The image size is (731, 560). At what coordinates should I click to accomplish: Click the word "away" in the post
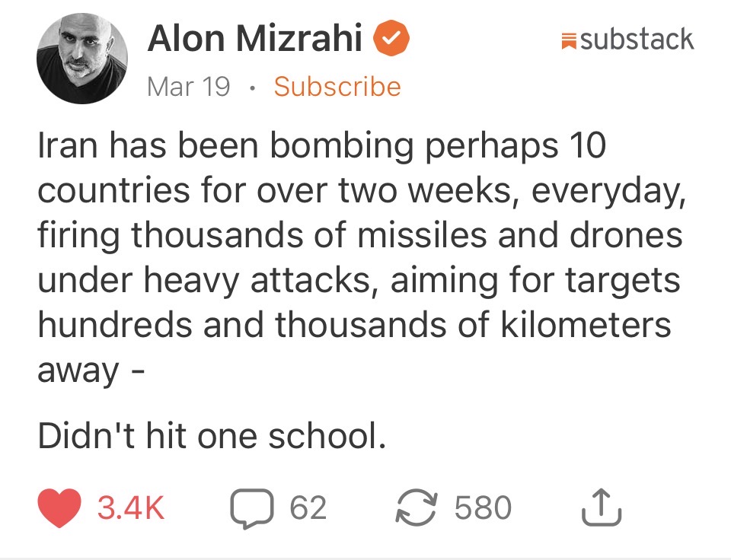click(x=78, y=371)
